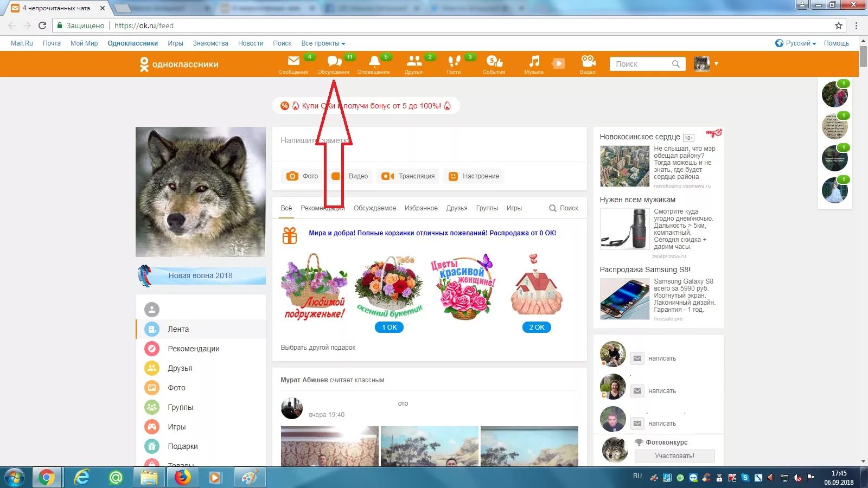Image resolution: width=868 pixels, height=488 pixels.
Task: Switch to Друзья feed tab
Action: [x=457, y=208]
